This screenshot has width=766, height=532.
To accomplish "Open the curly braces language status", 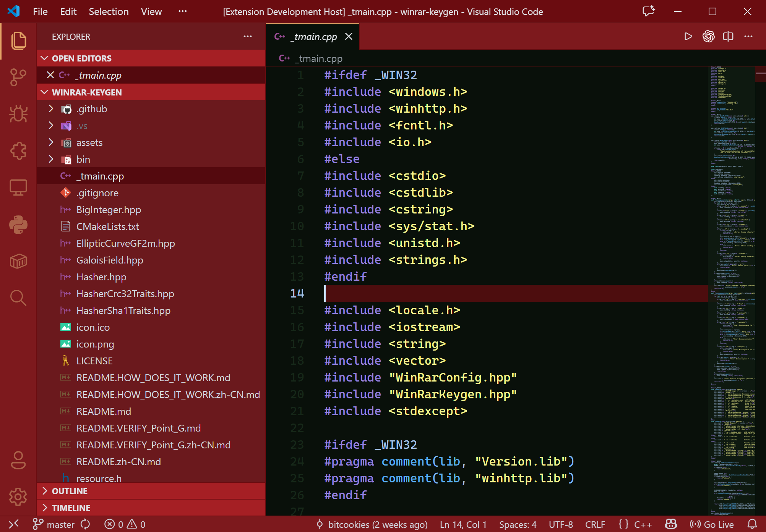I will 623,524.
